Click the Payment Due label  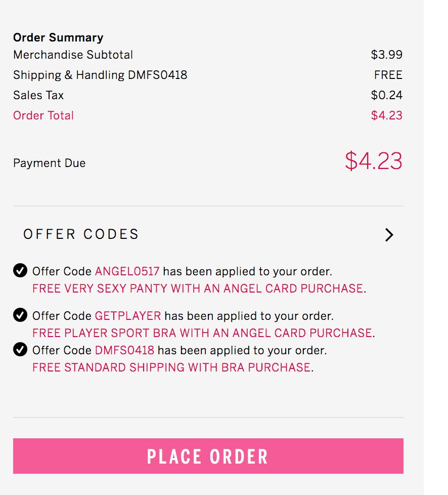pos(50,163)
